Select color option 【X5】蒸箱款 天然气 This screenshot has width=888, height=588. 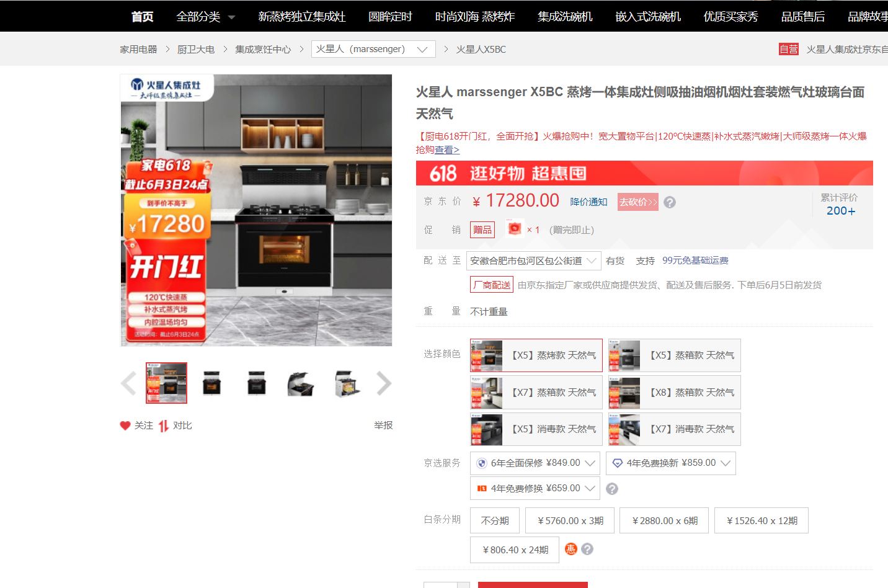coord(675,355)
